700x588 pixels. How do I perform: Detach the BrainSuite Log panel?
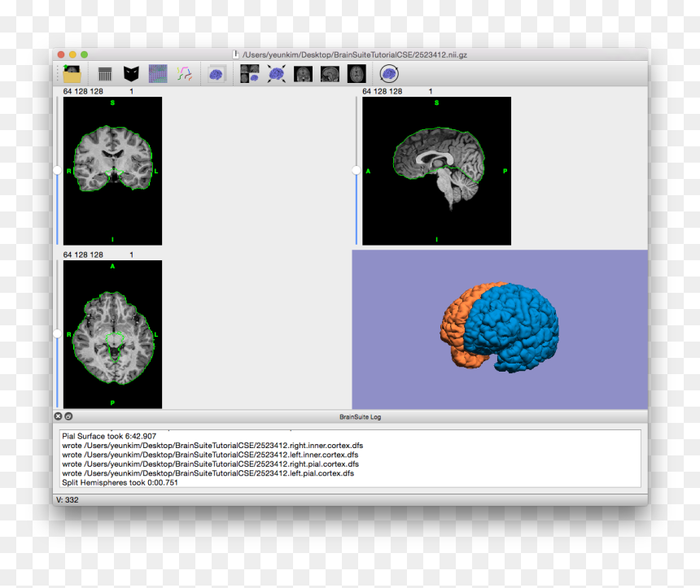[68, 416]
